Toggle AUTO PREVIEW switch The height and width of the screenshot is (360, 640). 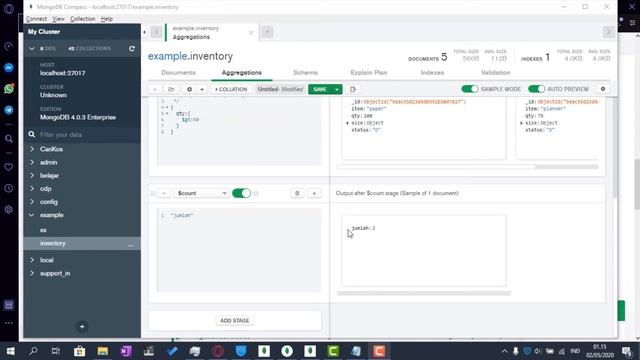click(536, 89)
